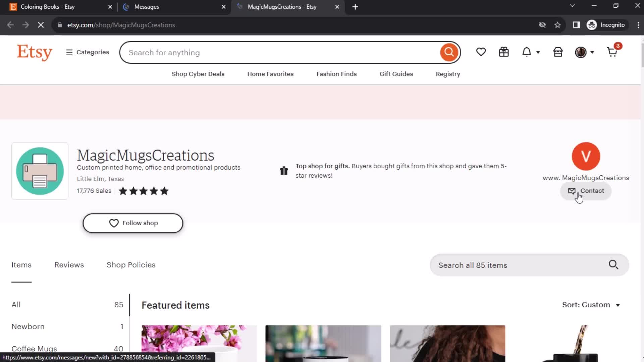
Task: Click the Little Elm, Texas location text
Action: 100,179
